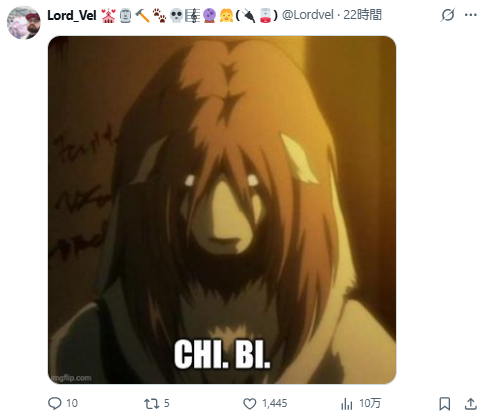The height and width of the screenshot is (416, 483).
Task: Open the share upload arrow icon
Action: [470, 403]
